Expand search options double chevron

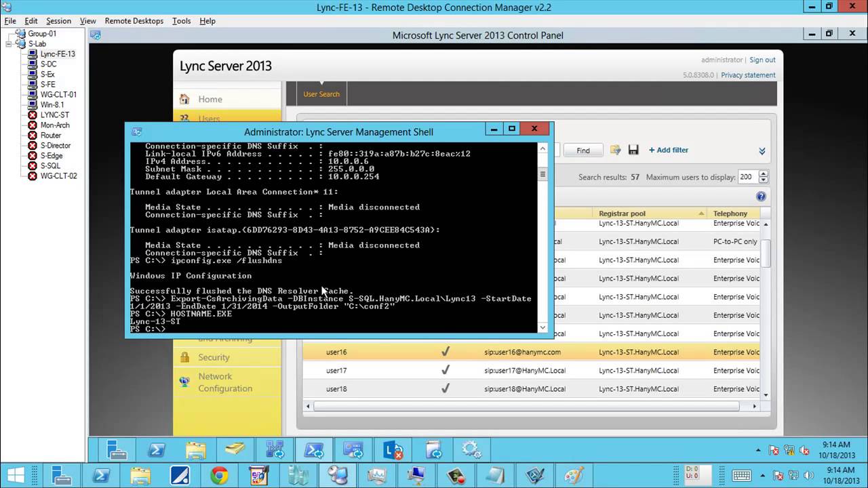click(762, 150)
